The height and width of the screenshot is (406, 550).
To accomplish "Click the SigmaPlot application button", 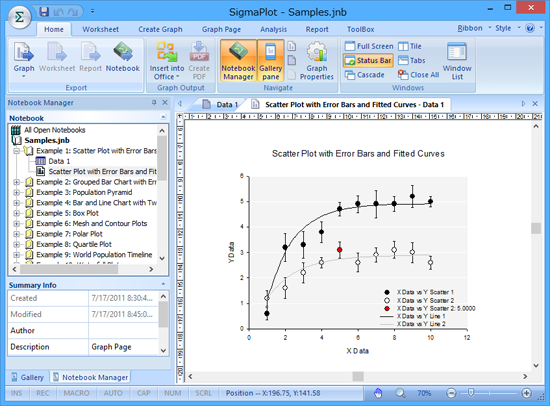I will 19,17.
